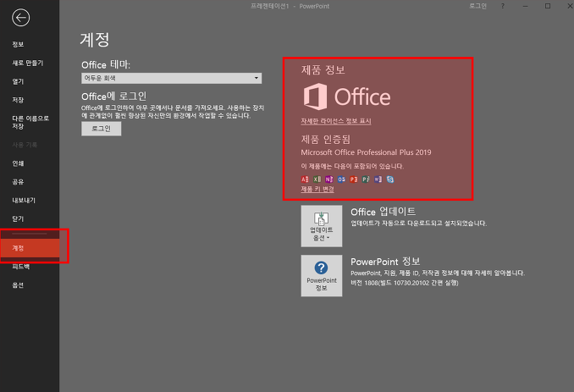Click the PowerPoint 정보 button
This screenshot has width=574, height=392.
coord(322,276)
